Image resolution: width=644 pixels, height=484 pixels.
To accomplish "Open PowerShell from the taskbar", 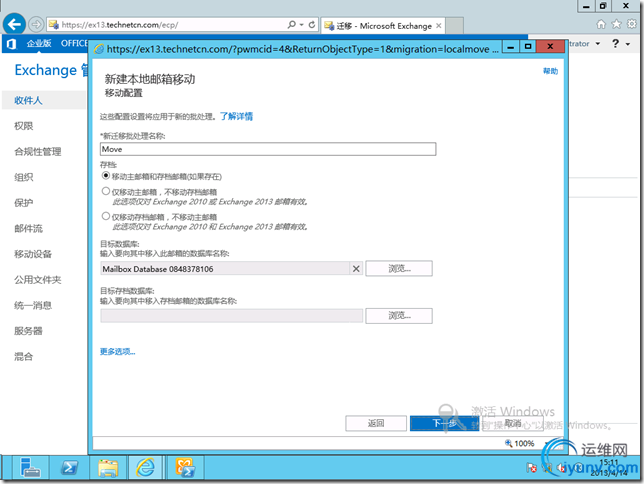I will [69, 468].
